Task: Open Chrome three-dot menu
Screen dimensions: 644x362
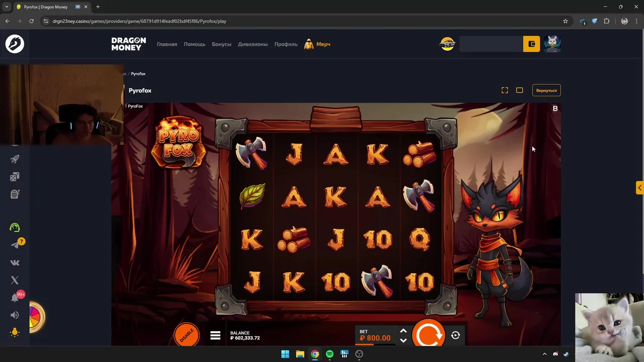Action: 636,21
